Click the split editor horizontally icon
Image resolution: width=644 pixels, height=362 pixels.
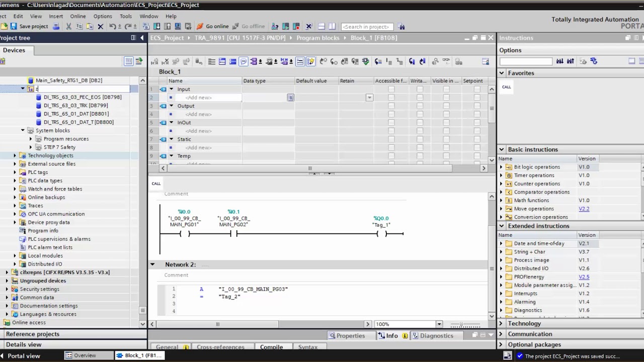pos(321,26)
